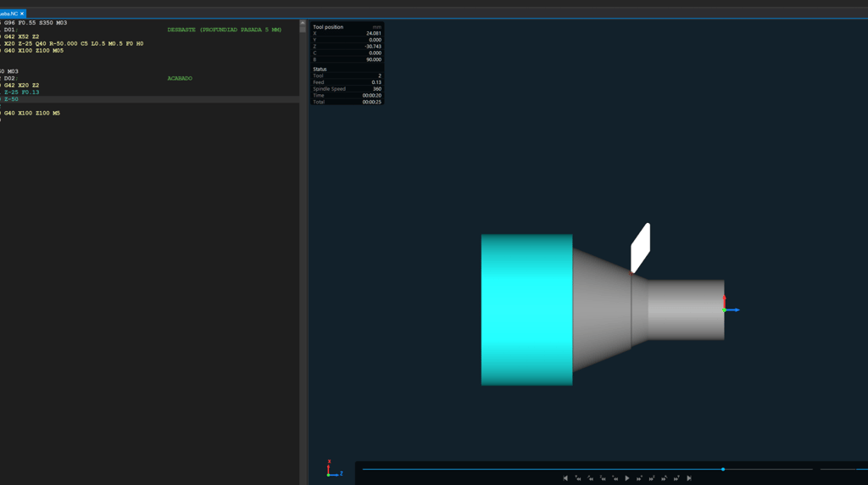The image size is (868, 485).
Task: Select code line 'G96 F0.55 S350 M03'
Action: click(x=36, y=23)
